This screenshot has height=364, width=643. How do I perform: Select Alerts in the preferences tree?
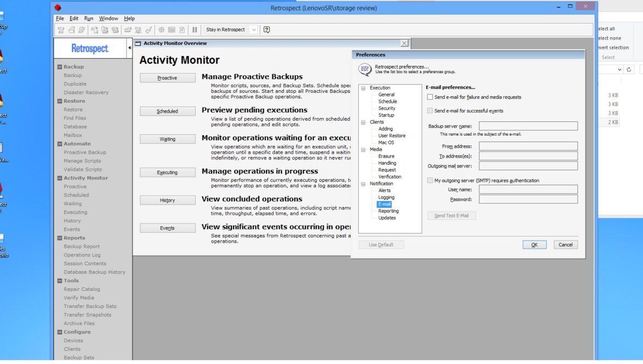click(384, 191)
